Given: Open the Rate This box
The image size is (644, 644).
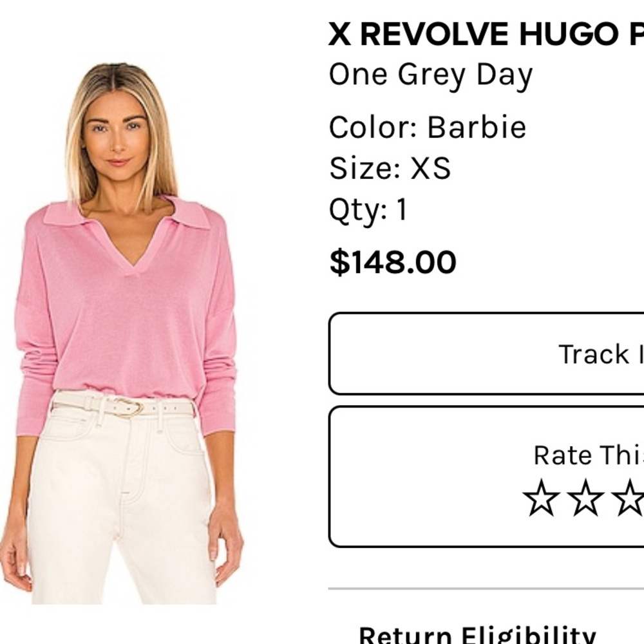Looking at the screenshot, I should [486, 477].
